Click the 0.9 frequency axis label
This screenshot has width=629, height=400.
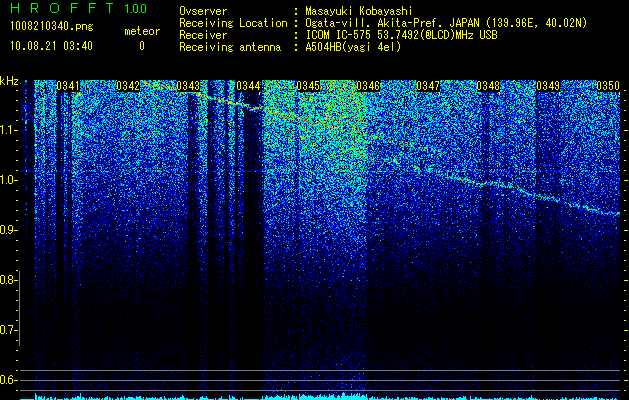8,230
